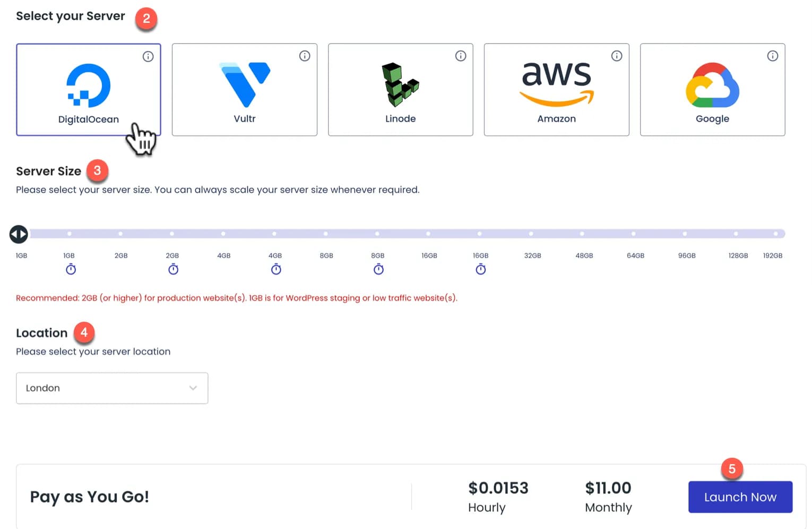Open the London location dropdown
The width and height of the screenshot is (812, 529).
click(x=112, y=388)
